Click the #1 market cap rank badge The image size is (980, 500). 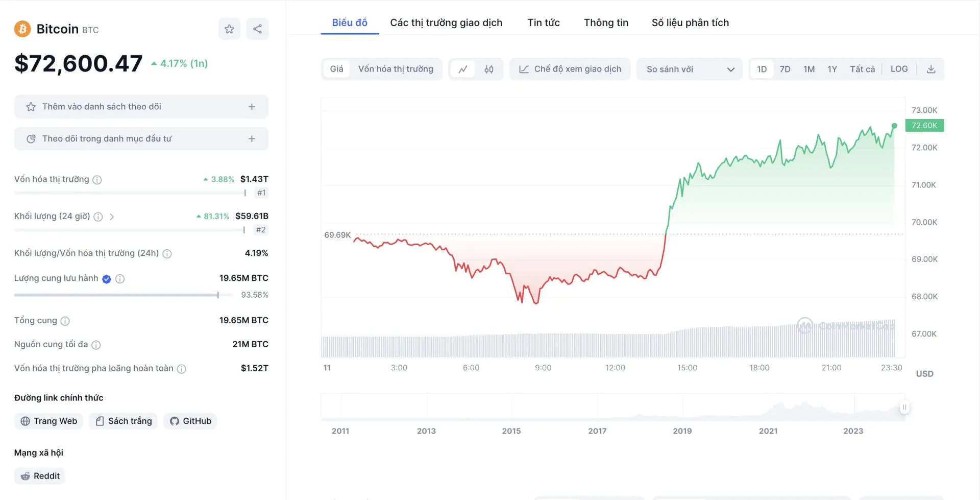tap(261, 193)
